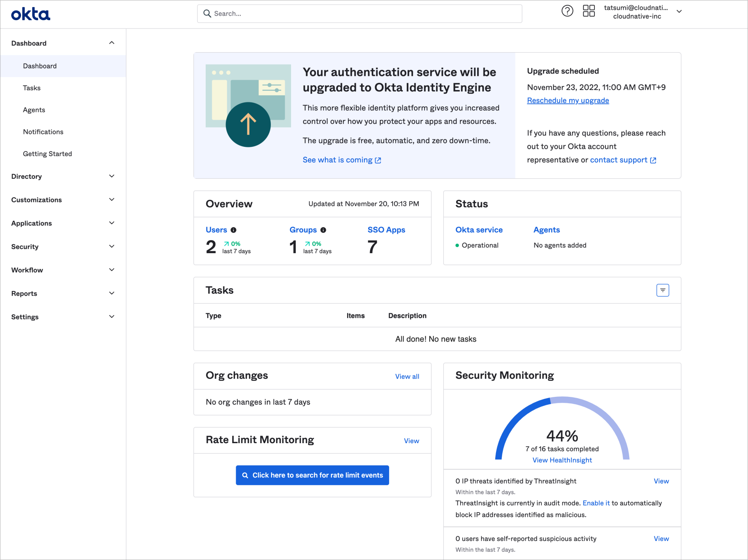This screenshot has height=560, width=748.
Task: Click the info icon beside Users
Action: point(234,230)
